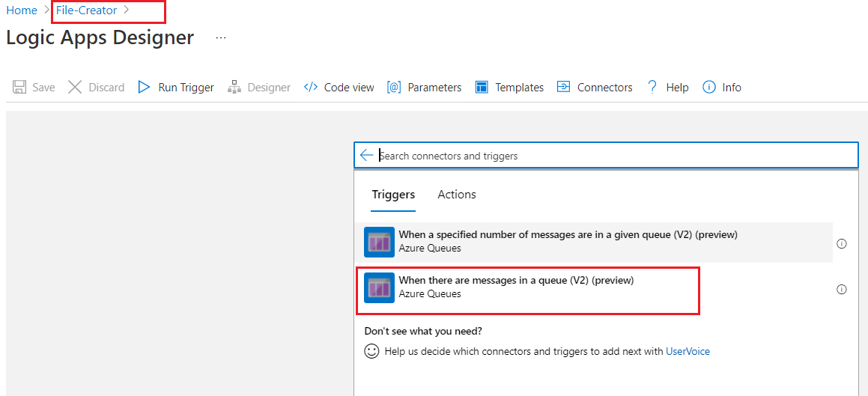
Task: Open the File-Creator breadcrumb link
Action: point(86,10)
